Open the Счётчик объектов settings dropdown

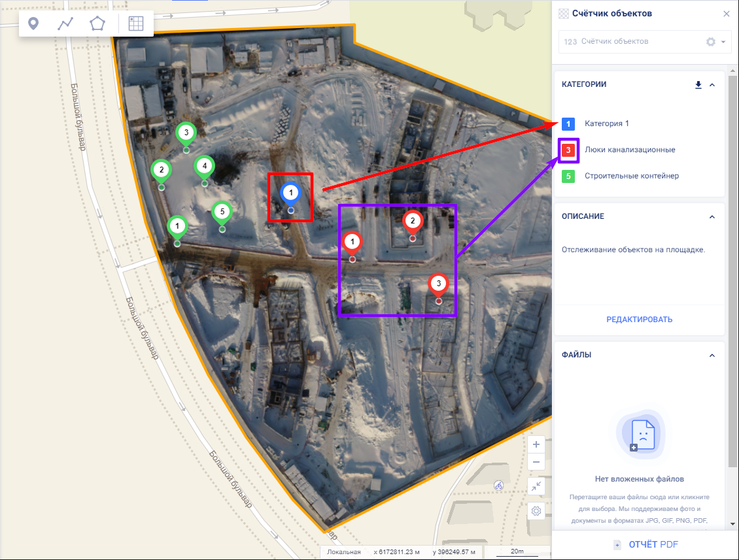click(x=715, y=42)
